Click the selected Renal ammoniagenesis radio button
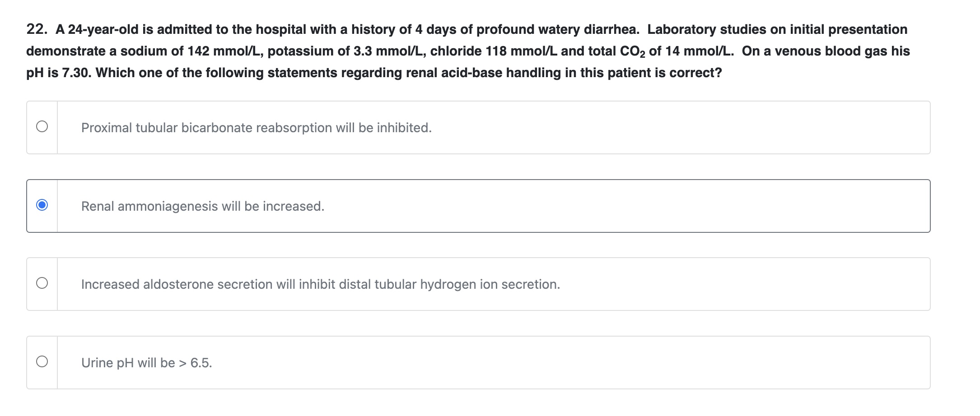 [42, 205]
